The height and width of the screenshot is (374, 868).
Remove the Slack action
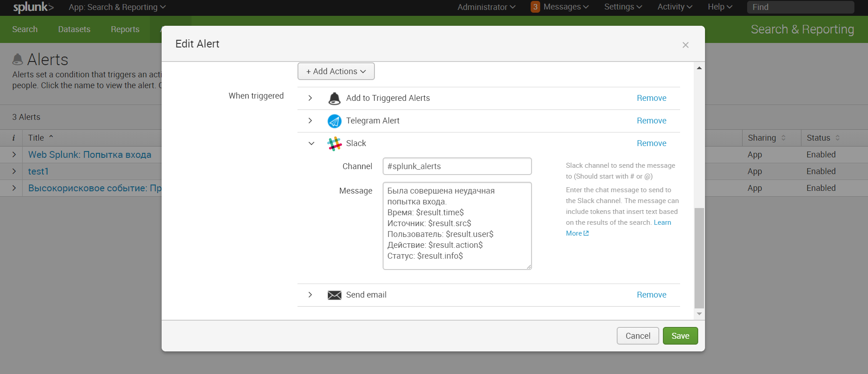pyautogui.click(x=652, y=143)
